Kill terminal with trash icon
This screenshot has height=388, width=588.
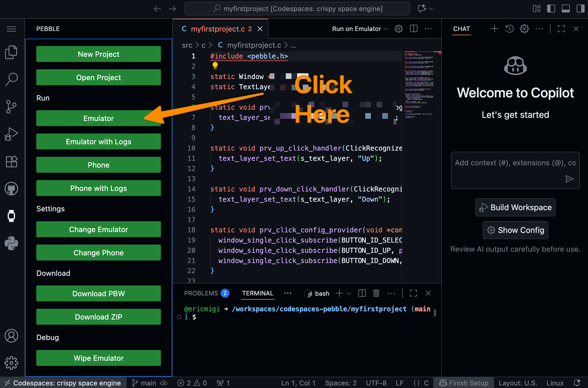[x=376, y=293]
